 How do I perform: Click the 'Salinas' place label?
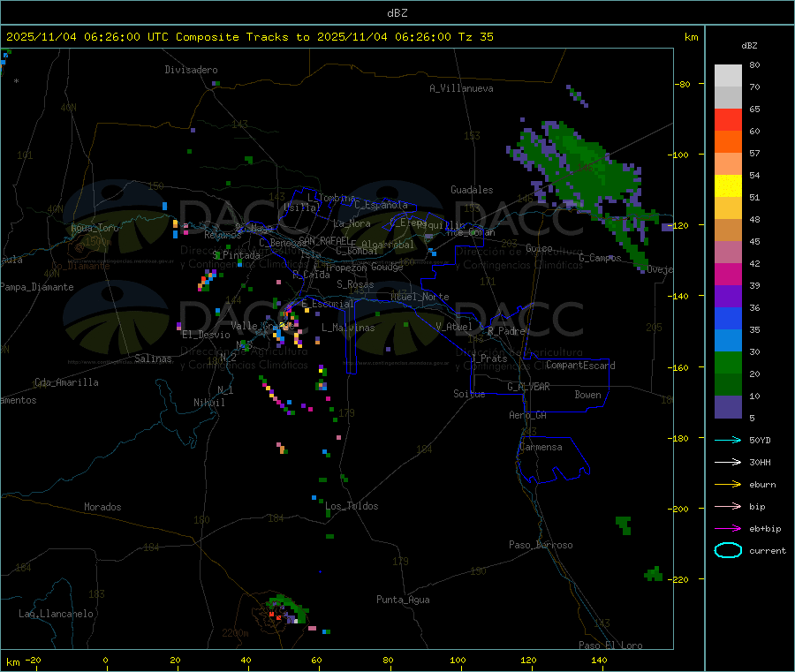[153, 359]
